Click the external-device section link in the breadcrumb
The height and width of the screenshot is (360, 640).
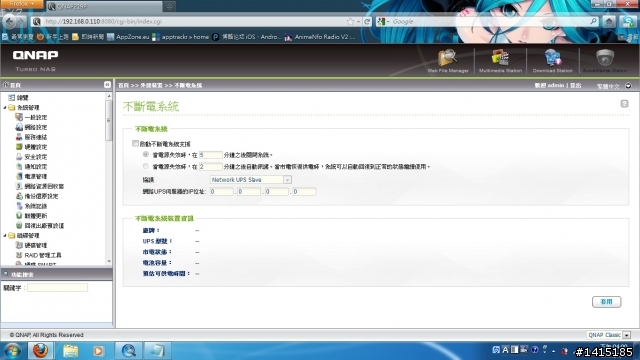151,85
